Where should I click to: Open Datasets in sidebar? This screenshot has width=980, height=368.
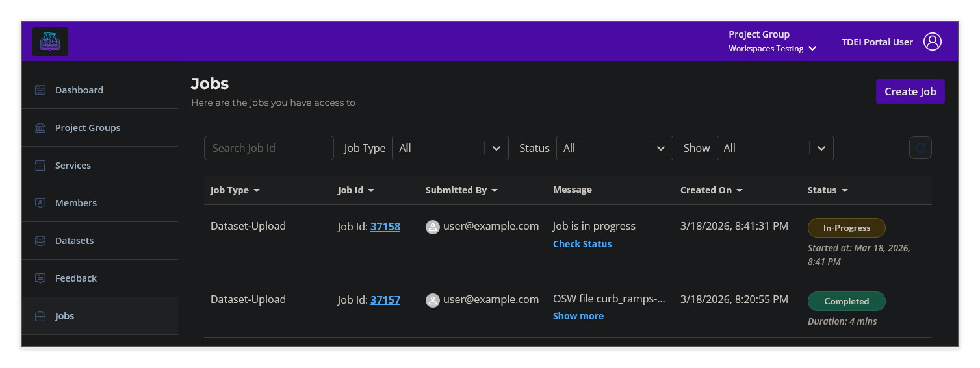tap(100, 241)
